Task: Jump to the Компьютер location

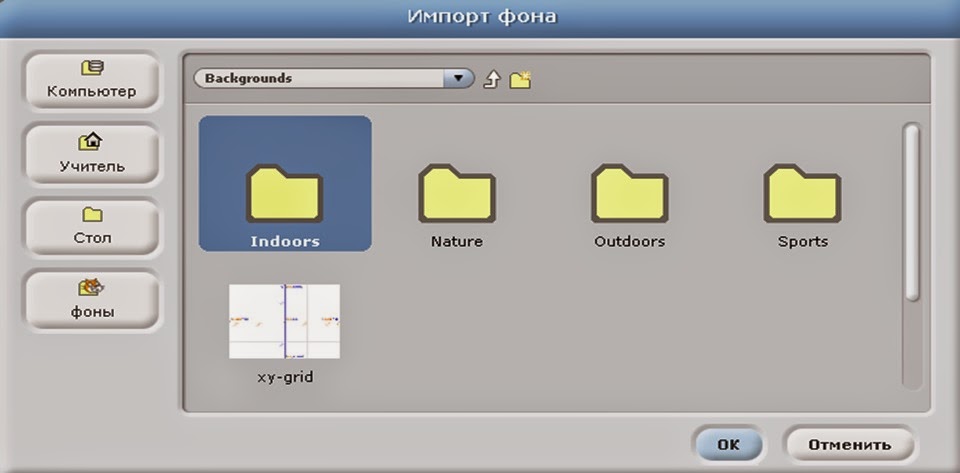Action: 92,81
